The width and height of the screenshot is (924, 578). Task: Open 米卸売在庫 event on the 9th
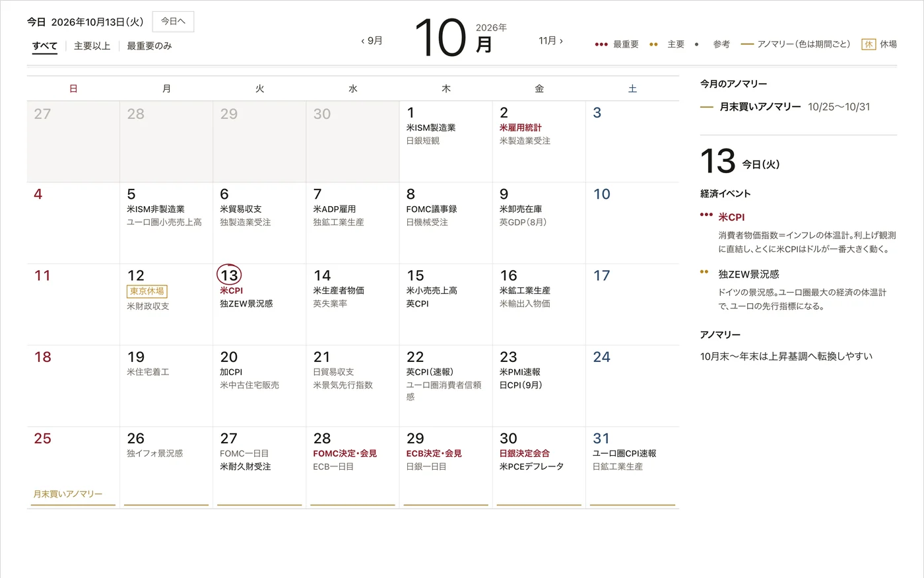[x=521, y=209]
